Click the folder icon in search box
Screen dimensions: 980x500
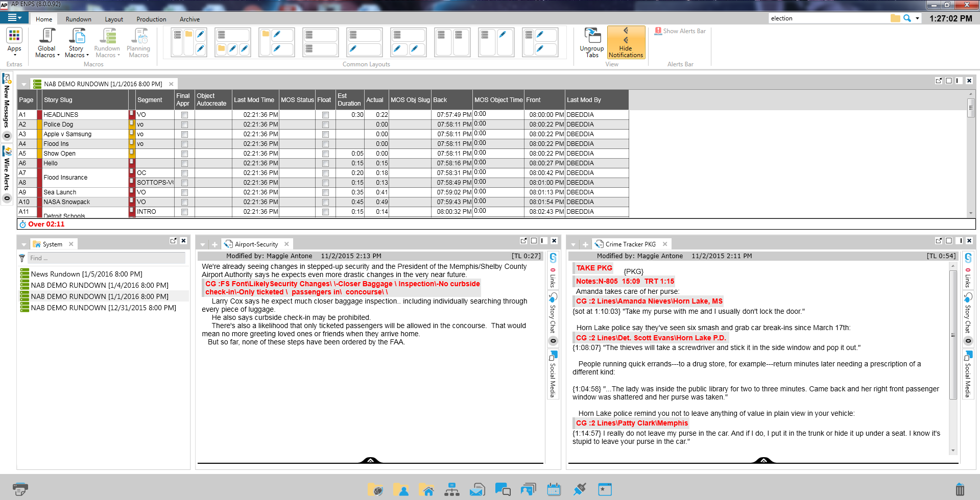[895, 18]
